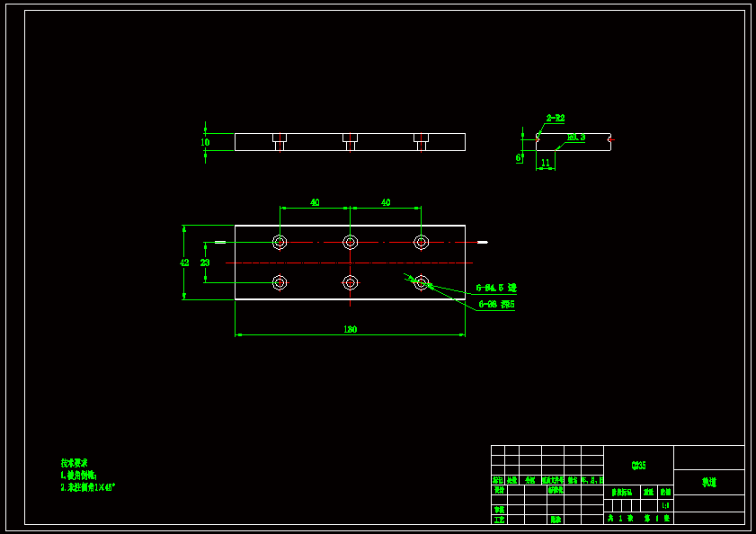Select the top-left hole in the plan view
Image resolution: width=756 pixels, height=534 pixels.
(280, 242)
